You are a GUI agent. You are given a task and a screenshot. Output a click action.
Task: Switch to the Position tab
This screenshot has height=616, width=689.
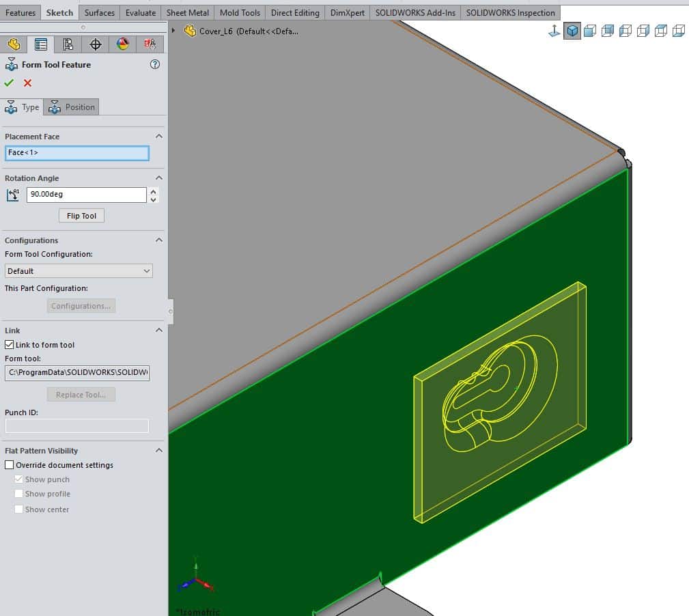click(x=71, y=107)
